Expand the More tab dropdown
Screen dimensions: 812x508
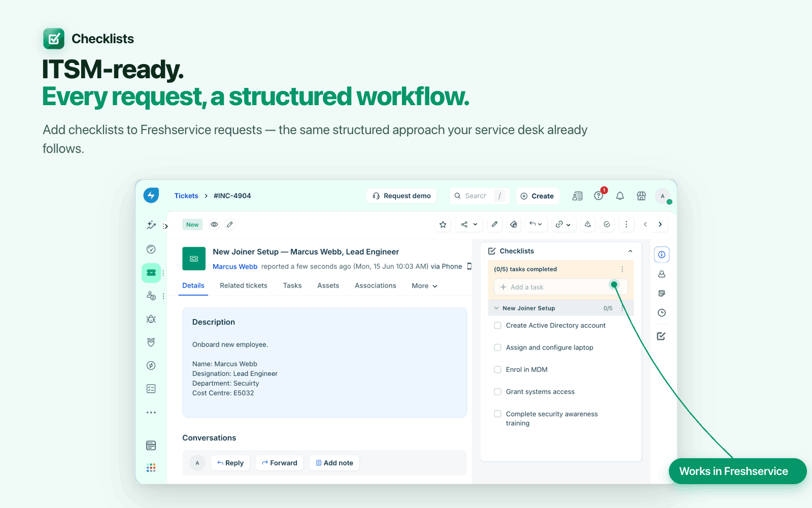click(425, 286)
